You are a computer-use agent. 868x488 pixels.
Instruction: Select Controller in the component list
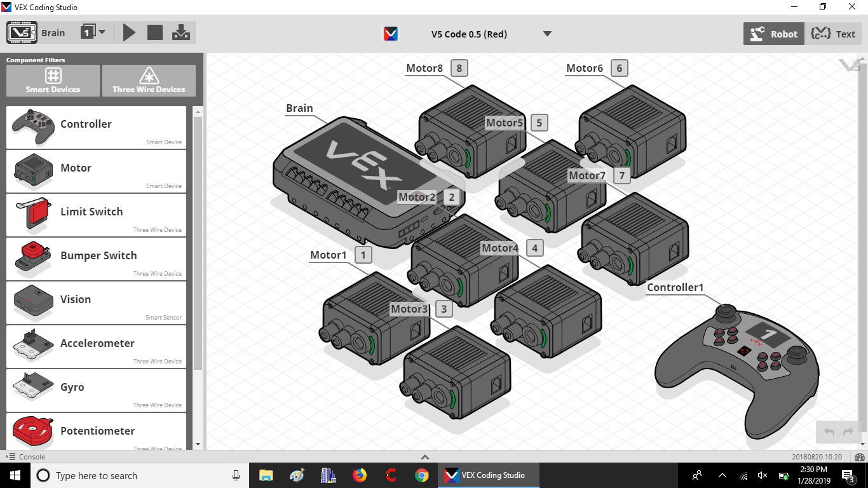coord(96,127)
